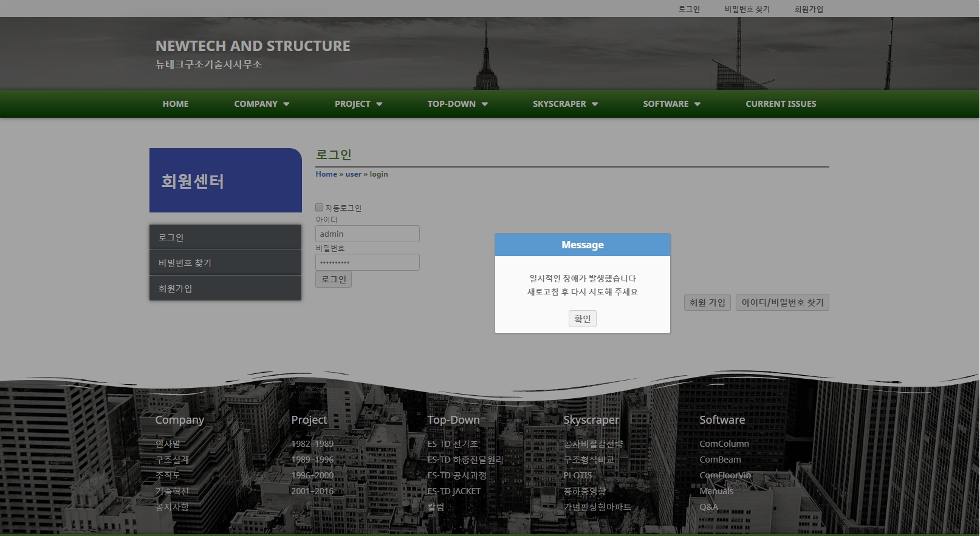Click the 로그인 submit button under the password field
Image resolution: width=980 pixels, height=536 pixels.
334,279
